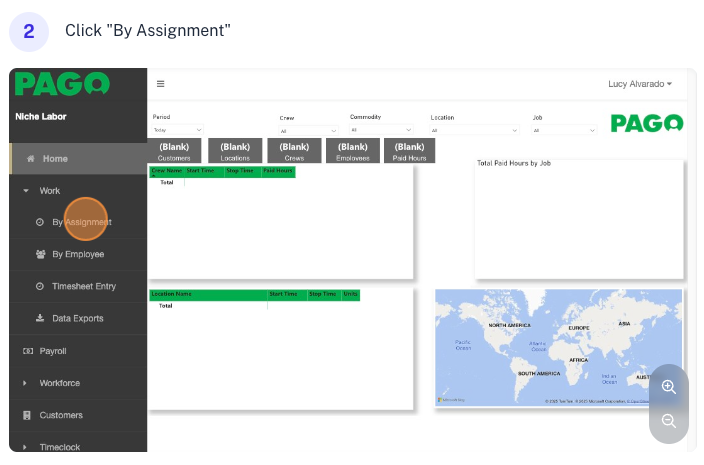704x465 pixels.
Task: Click the hamburger menu icon
Action: (161, 84)
